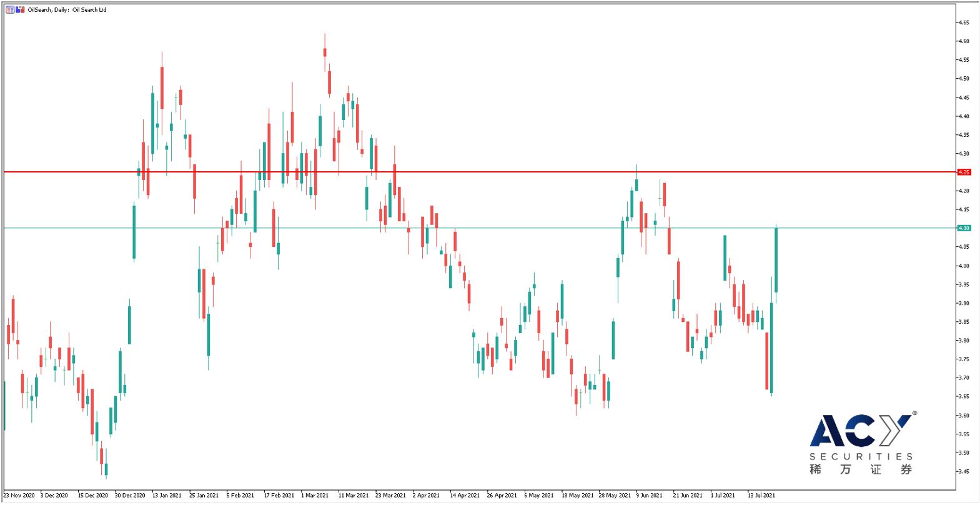The image size is (980, 505).
Task: Click the '18 May 2021' date label
Action: pyautogui.click(x=577, y=496)
